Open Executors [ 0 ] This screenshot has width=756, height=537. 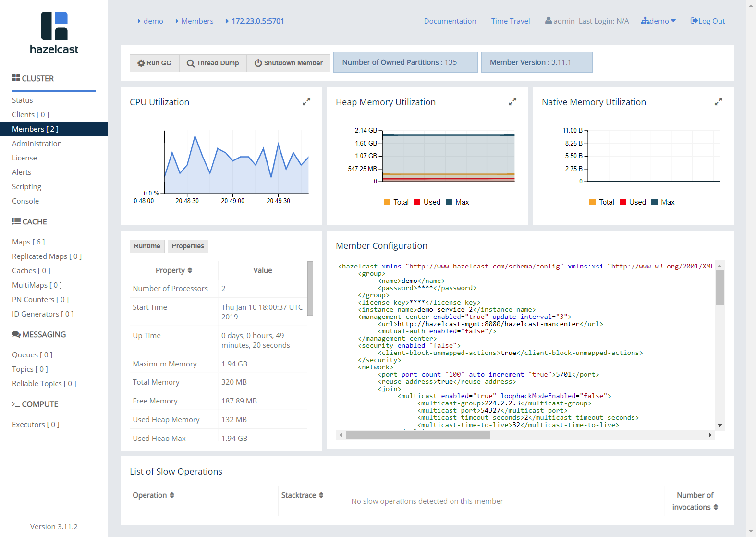pyautogui.click(x=36, y=424)
